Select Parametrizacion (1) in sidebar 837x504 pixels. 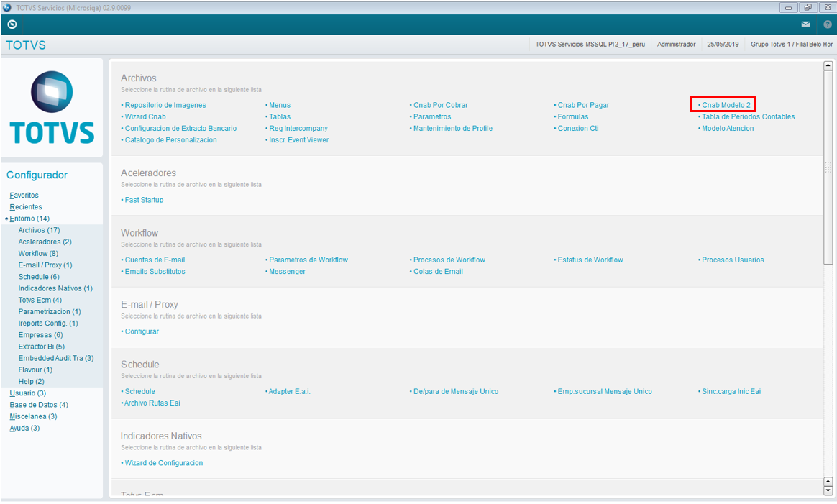[x=50, y=312]
